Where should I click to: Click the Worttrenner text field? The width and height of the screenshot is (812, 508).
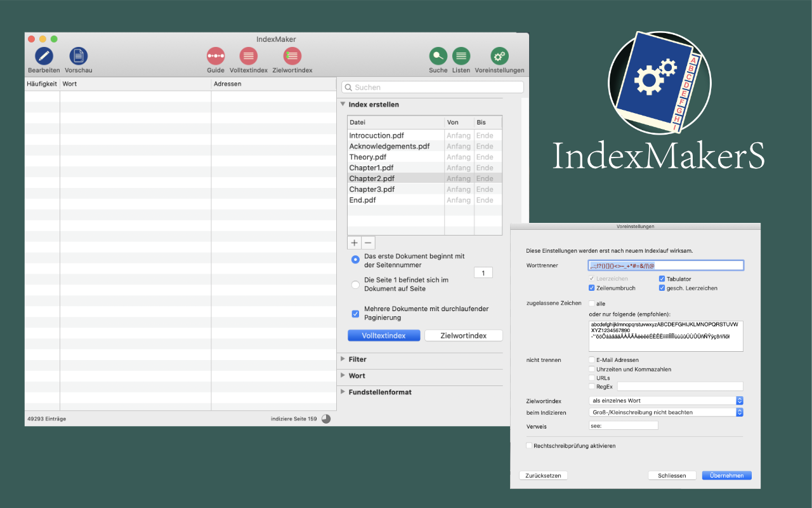point(665,265)
